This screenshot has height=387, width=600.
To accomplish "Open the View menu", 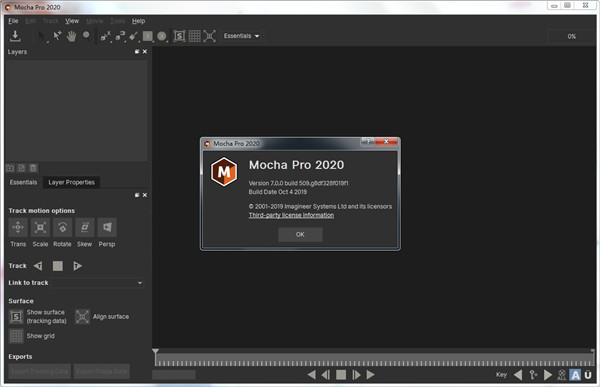I will [x=72, y=21].
